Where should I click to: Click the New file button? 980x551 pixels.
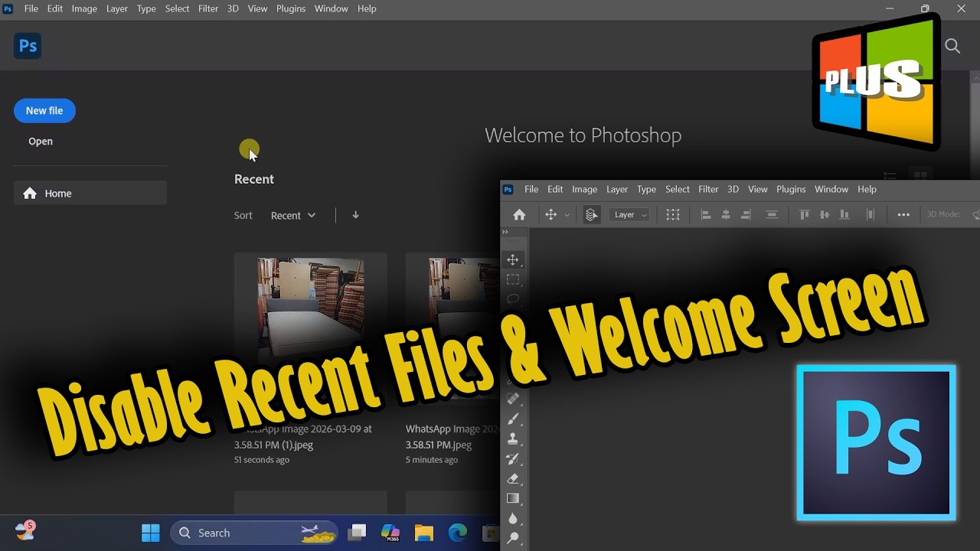[x=44, y=110]
